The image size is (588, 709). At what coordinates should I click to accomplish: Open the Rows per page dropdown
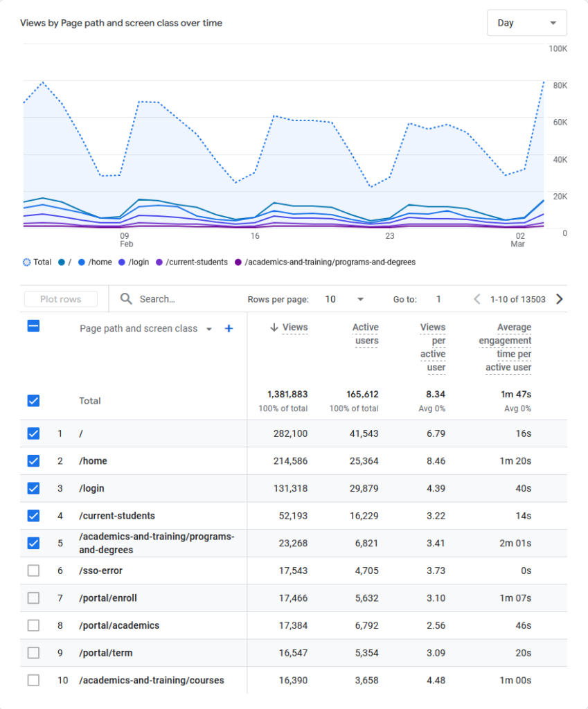[x=344, y=299]
